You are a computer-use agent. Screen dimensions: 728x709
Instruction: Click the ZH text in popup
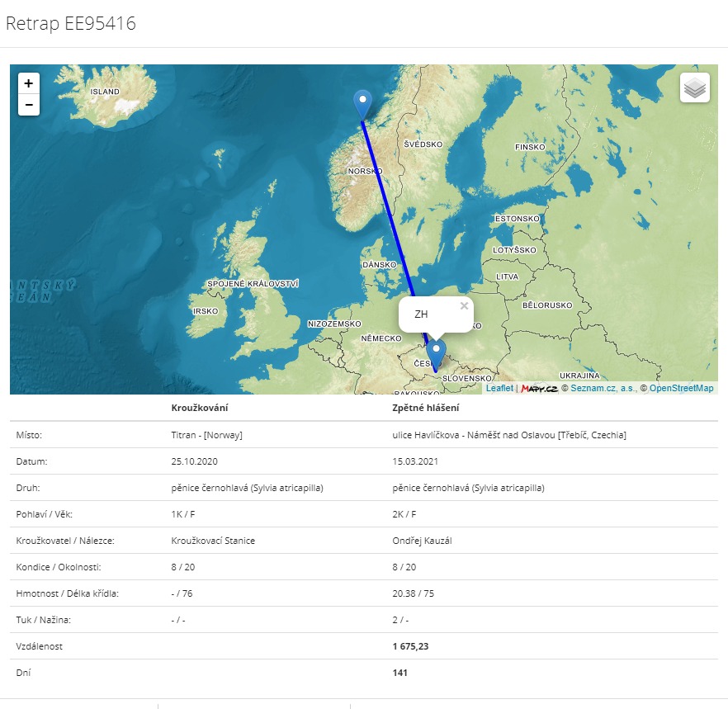click(x=421, y=314)
